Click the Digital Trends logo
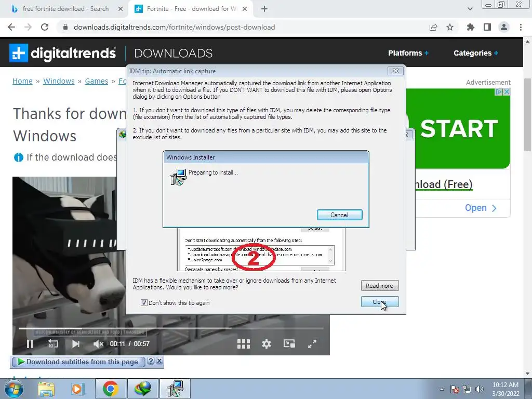This screenshot has width=532, height=399. 63,53
